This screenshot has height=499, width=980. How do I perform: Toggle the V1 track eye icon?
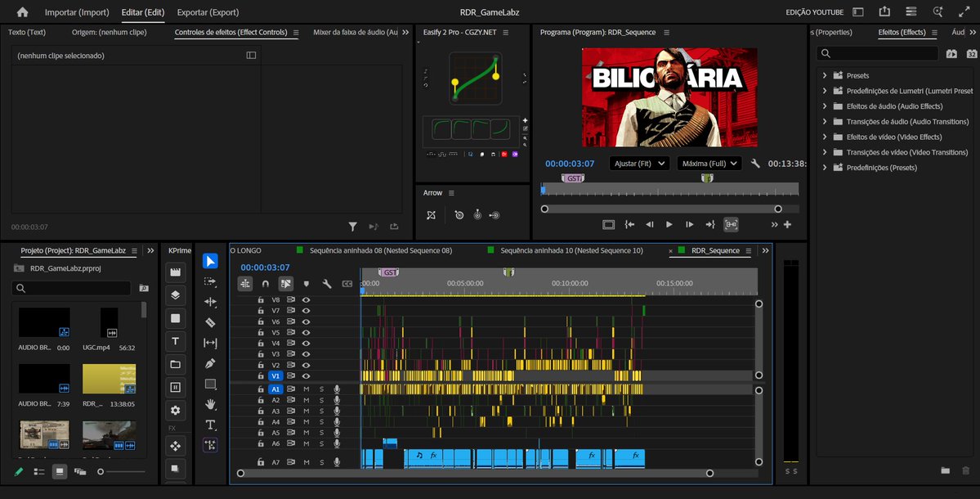(x=307, y=375)
